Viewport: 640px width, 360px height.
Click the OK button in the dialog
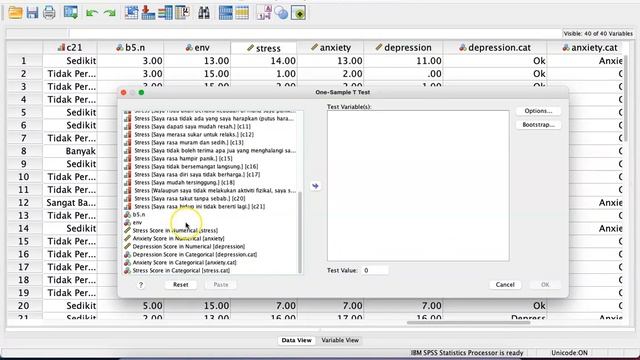tap(545, 284)
